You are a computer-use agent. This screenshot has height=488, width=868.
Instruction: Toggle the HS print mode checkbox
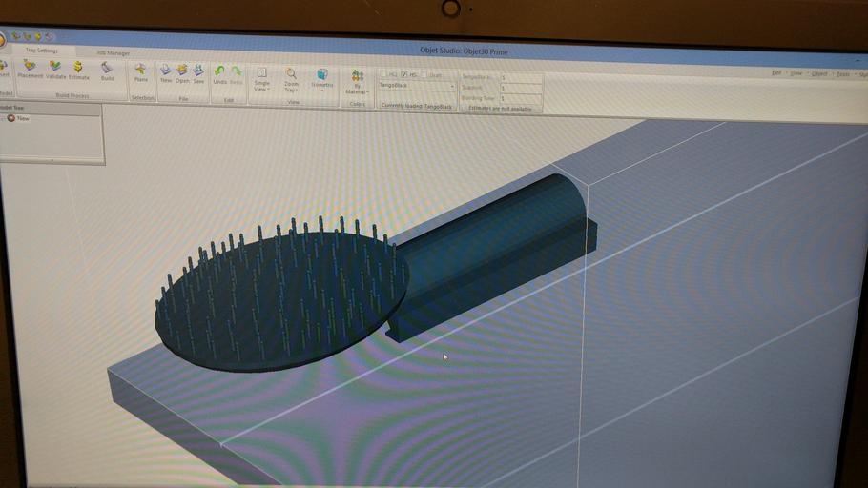tap(404, 74)
